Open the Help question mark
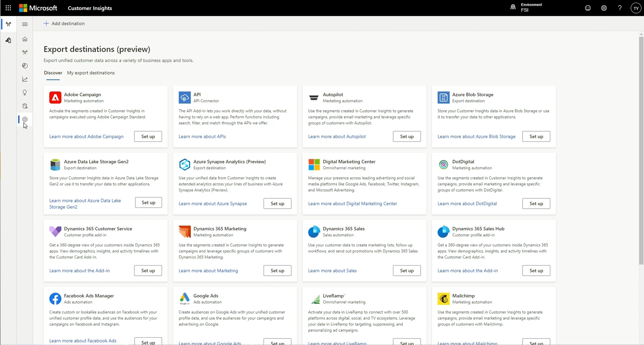This screenshot has height=345, width=644. 620,8
